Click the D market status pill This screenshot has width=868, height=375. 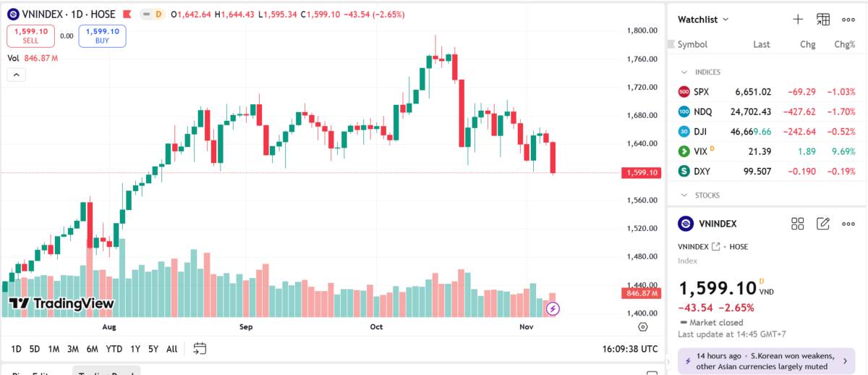point(152,14)
